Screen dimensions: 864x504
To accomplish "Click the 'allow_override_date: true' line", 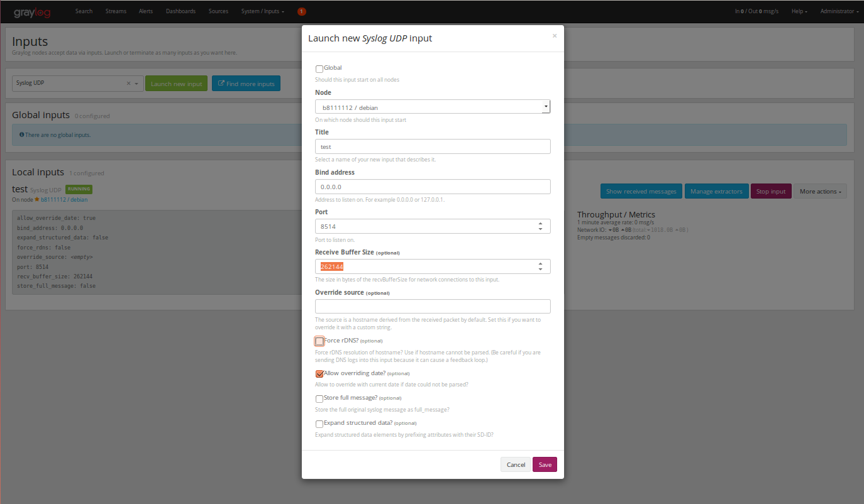I will coord(57,218).
